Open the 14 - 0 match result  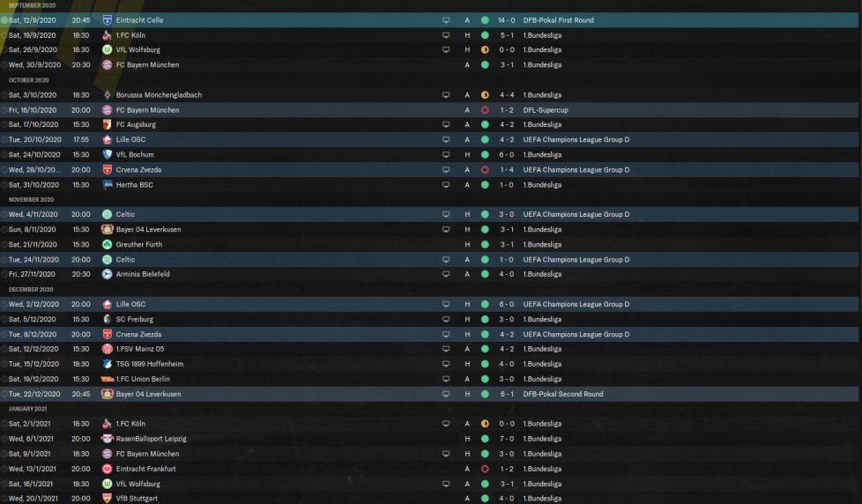509,19
